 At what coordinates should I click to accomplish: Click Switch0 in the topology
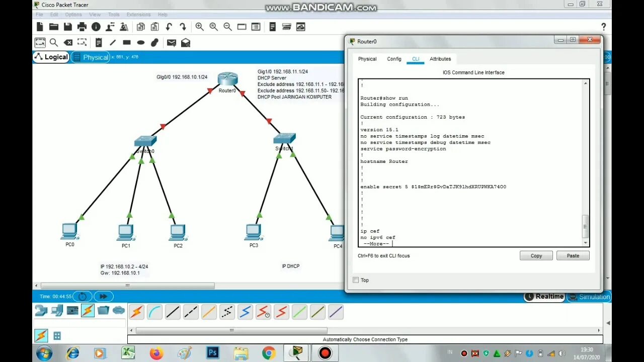pos(145,142)
